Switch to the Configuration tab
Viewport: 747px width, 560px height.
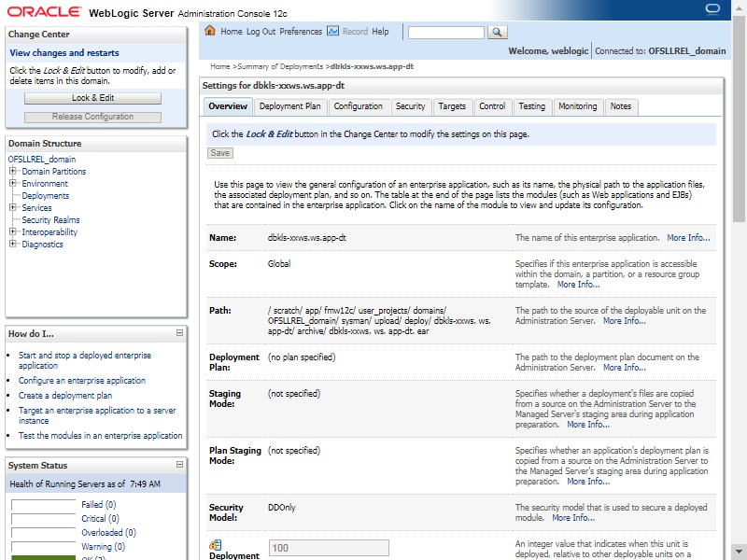[x=359, y=106]
